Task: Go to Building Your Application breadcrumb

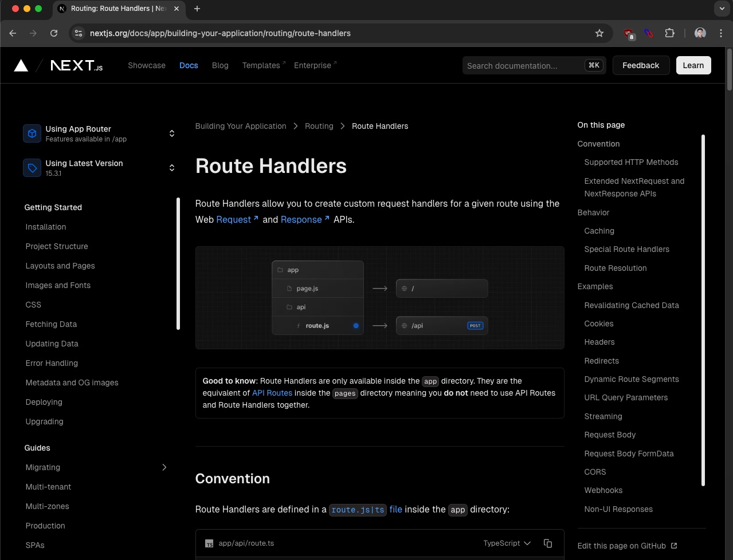Action: (x=241, y=126)
